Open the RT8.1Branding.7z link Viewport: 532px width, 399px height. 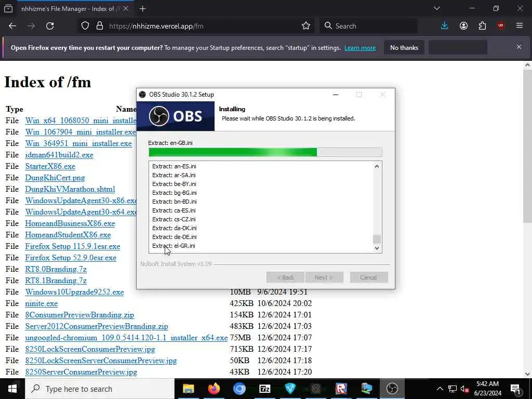(56, 281)
